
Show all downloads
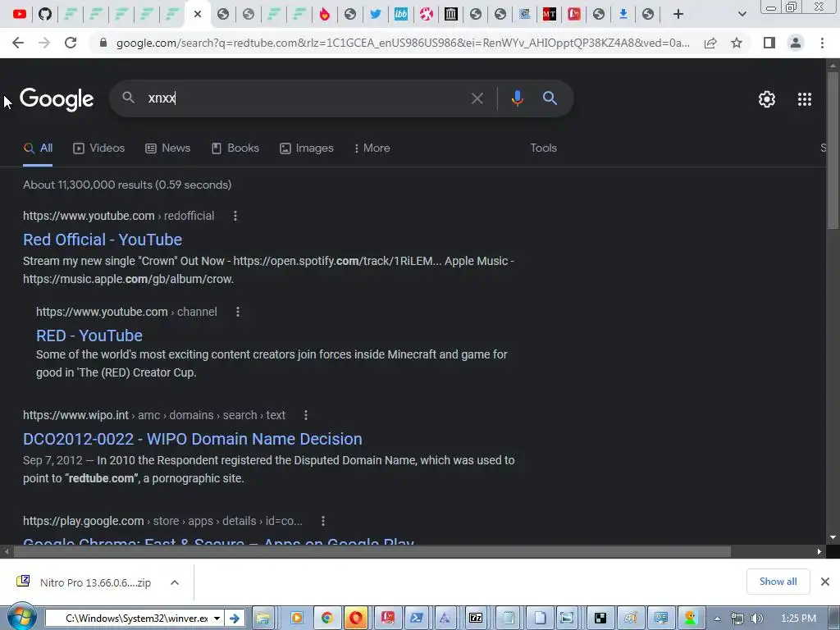778,582
